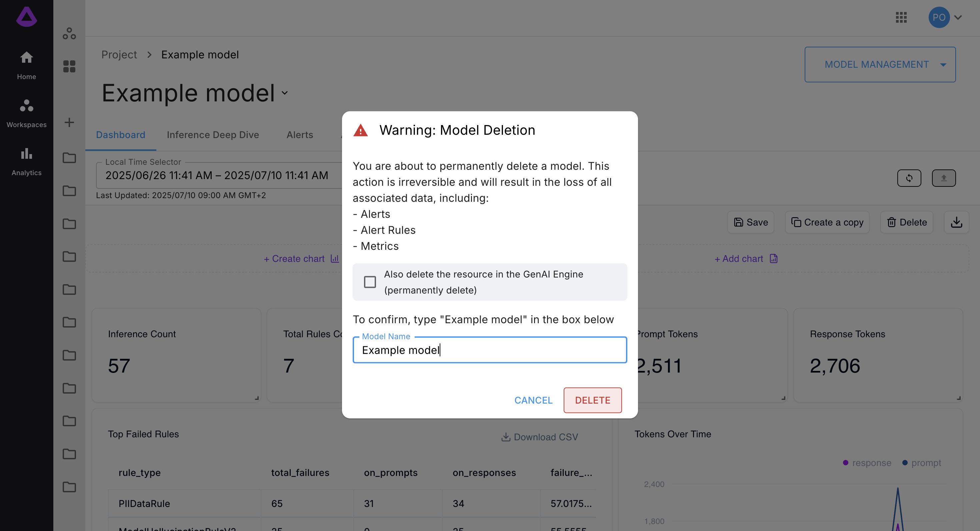
Task: Click the upload arrow icon button
Action: click(x=943, y=178)
